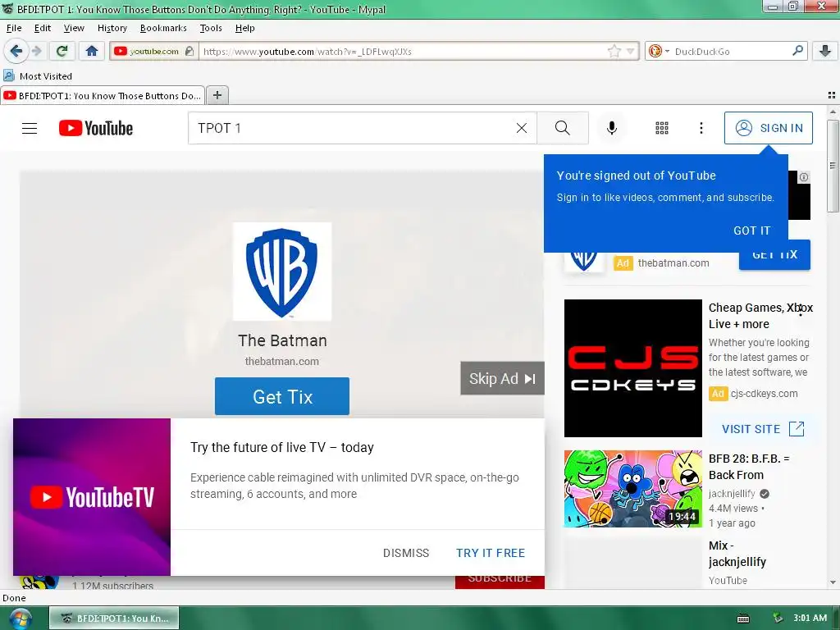Open the File menu
840x630 pixels.
click(x=14, y=28)
